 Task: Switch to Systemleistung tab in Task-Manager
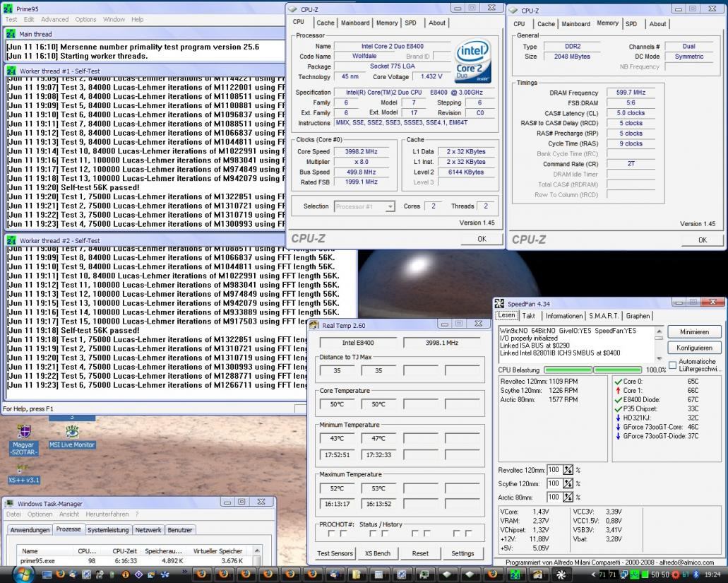point(108,530)
